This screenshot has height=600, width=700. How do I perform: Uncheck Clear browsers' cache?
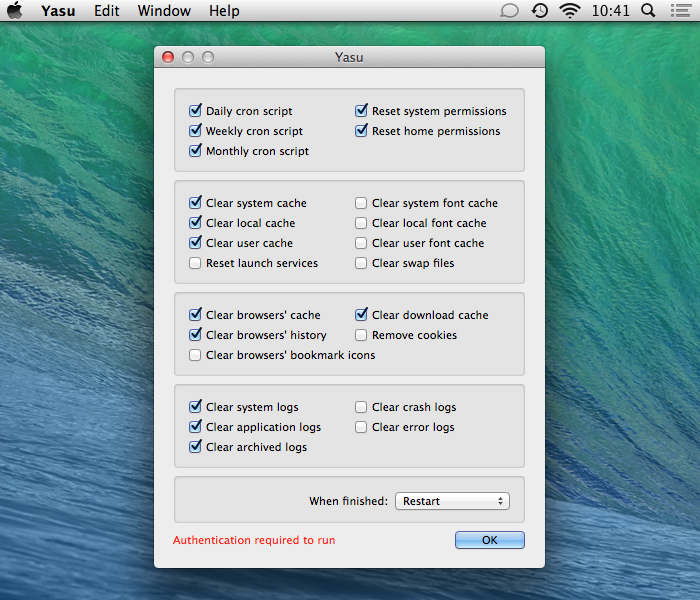(x=195, y=315)
